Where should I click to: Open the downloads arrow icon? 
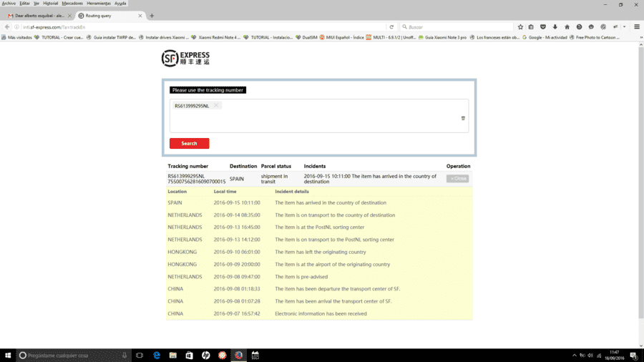click(x=555, y=26)
